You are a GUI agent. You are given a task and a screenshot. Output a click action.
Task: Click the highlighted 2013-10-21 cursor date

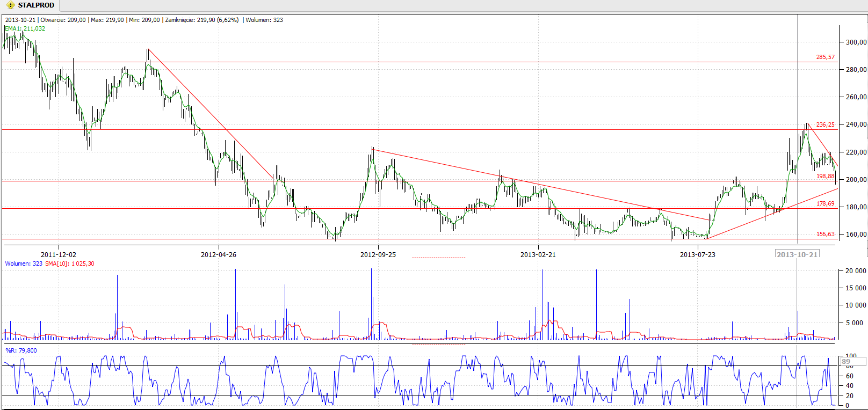[797, 254]
